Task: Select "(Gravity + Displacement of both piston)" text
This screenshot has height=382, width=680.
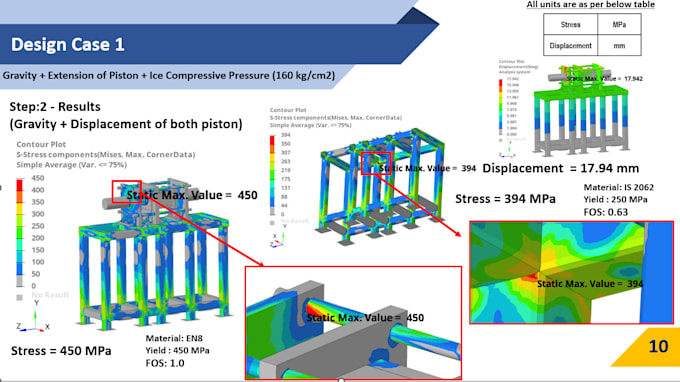Action: [126, 124]
